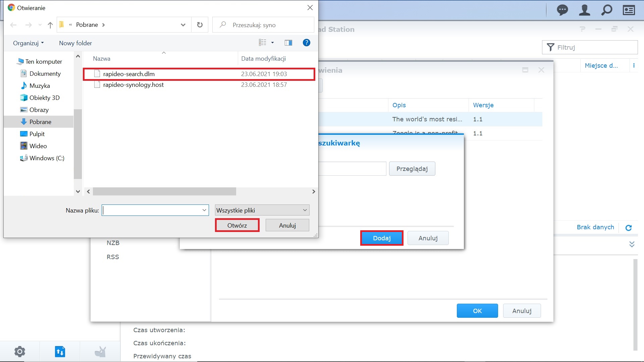Screen dimensions: 644x362
Task: Expand the address bar path dropdown
Action: (x=183, y=25)
